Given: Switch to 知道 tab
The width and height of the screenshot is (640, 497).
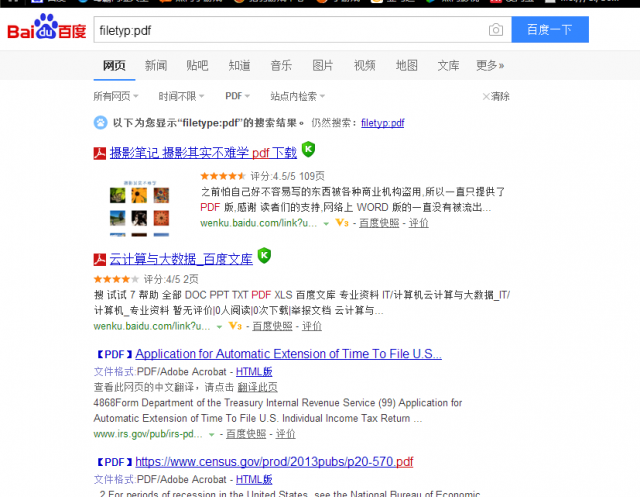Looking at the screenshot, I should click(x=240, y=65).
